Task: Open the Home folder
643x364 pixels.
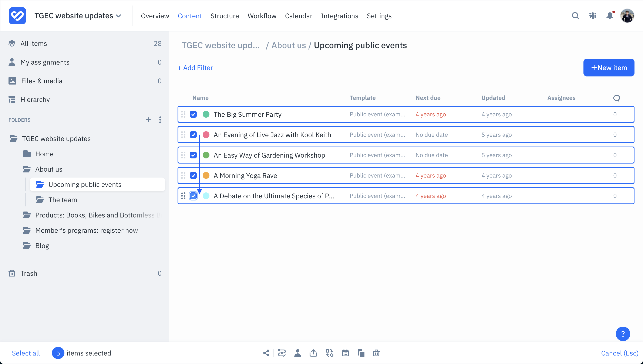Action: [x=44, y=154]
